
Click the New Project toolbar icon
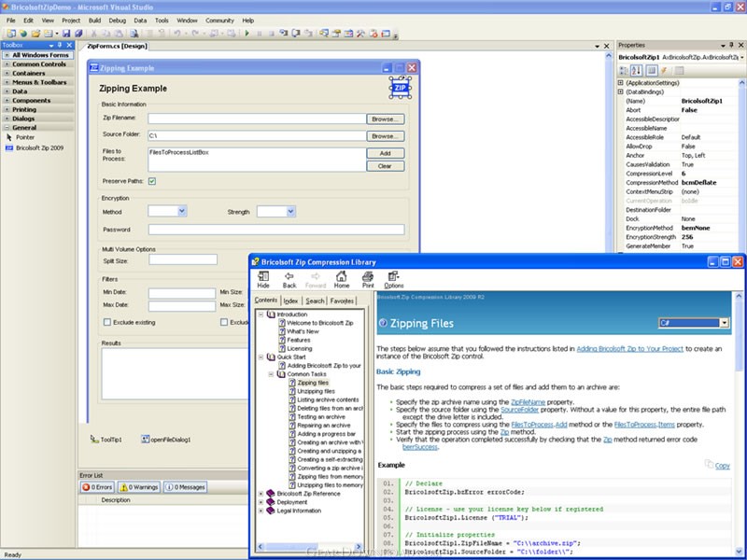point(11,34)
